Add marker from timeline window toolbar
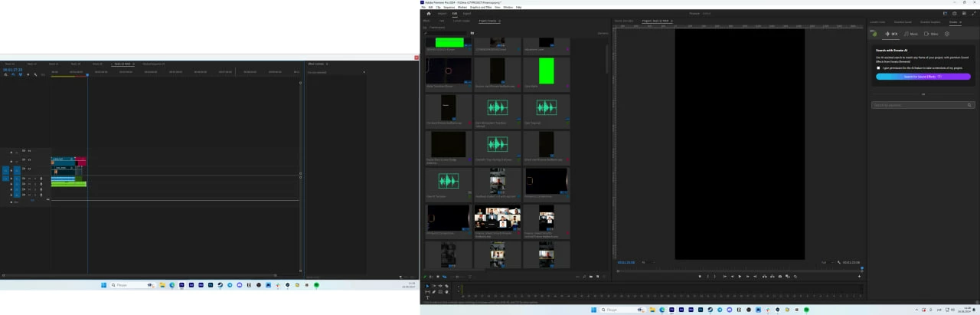Viewport: 980px width, 315px height. (x=28, y=74)
